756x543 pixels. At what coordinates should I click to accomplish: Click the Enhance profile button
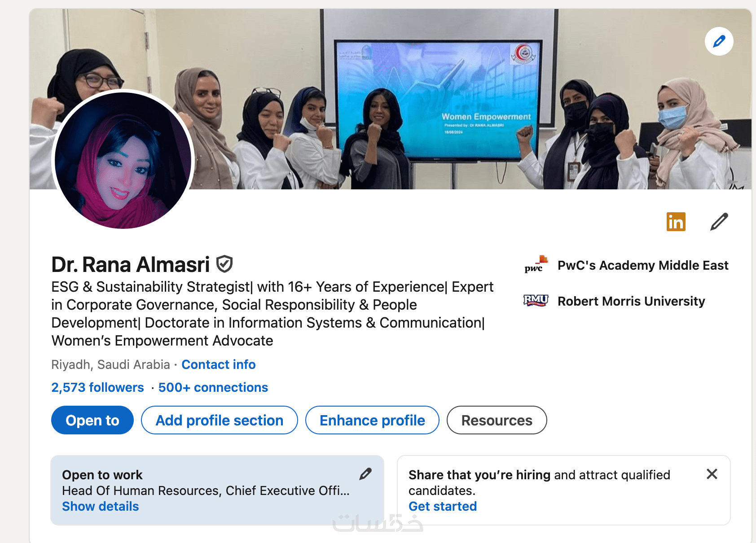point(372,420)
